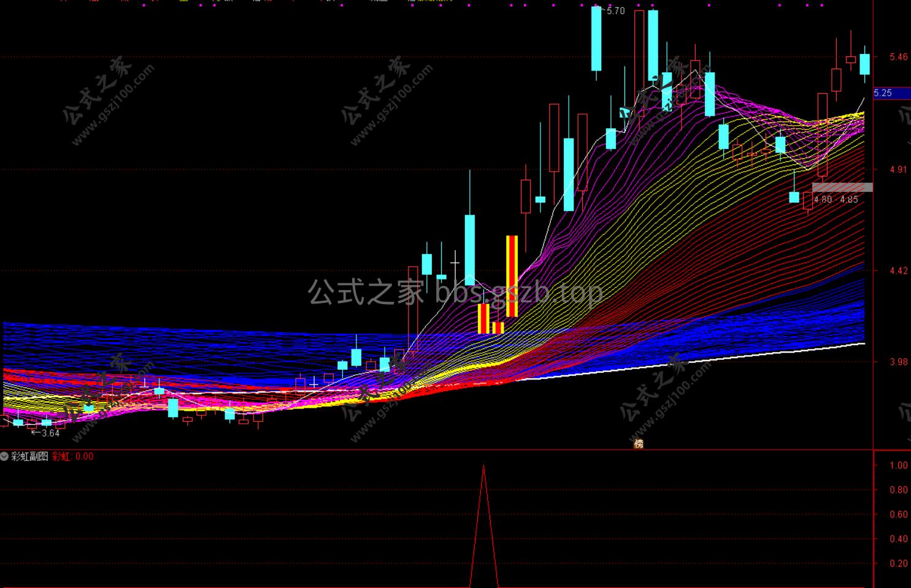
Task: Collapse the 彩虹副图 indicator panel arrow
Action: (x=5, y=456)
